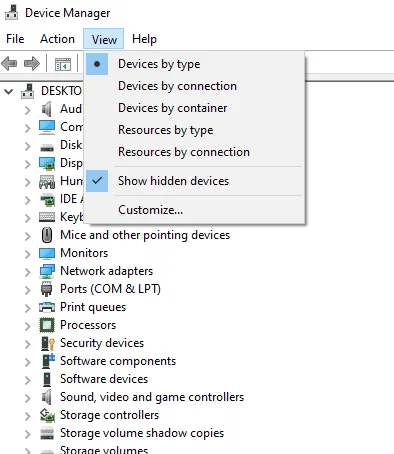
Task: Click the Monitors category icon
Action: click(47, 253)
